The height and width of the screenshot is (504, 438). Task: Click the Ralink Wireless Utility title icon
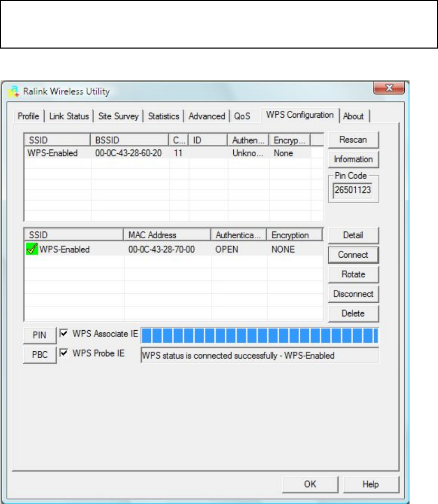click(14, 91)
